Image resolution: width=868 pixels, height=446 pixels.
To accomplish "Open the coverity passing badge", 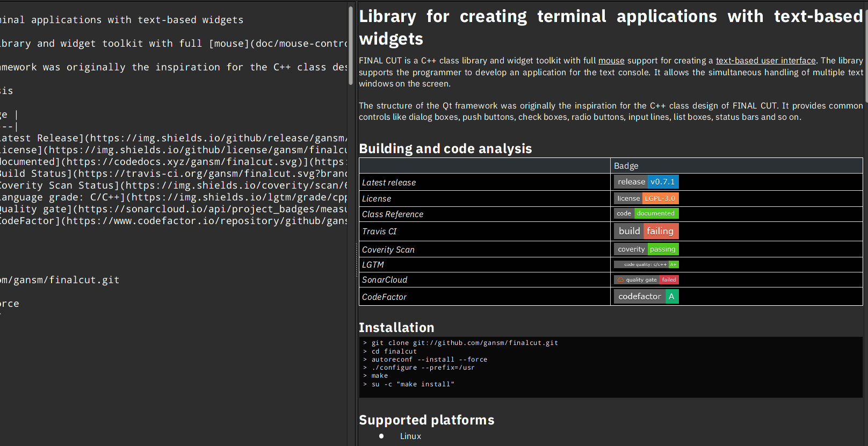I will click(x=646, y=249).
